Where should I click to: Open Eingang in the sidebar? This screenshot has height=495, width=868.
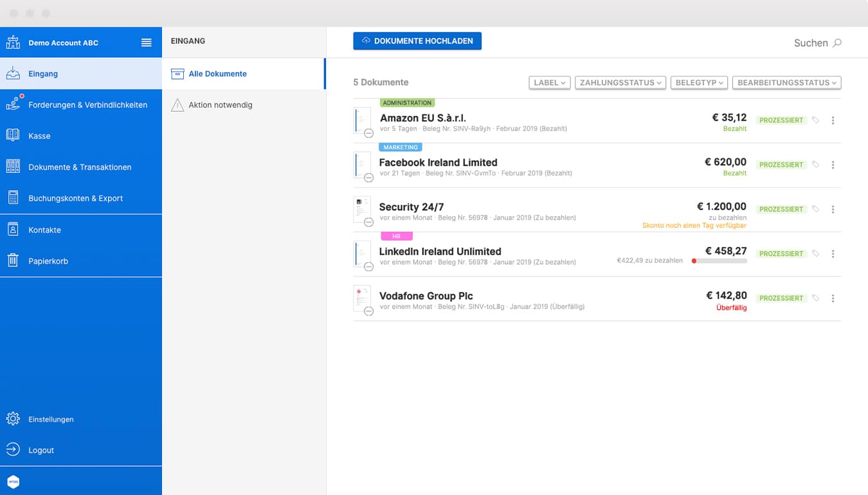[x=81, y=73]
